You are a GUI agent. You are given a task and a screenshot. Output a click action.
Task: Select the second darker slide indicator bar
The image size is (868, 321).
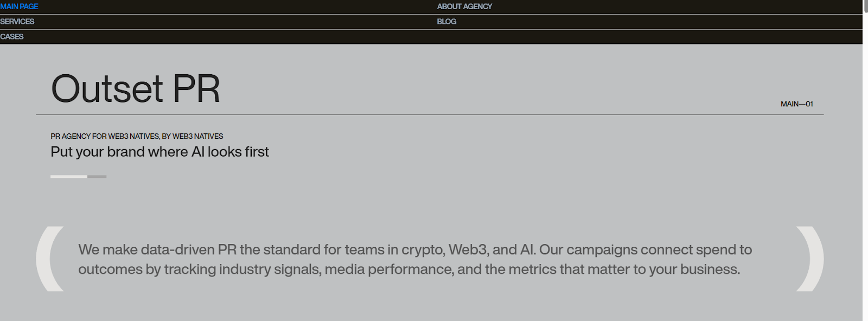(97, 176)
